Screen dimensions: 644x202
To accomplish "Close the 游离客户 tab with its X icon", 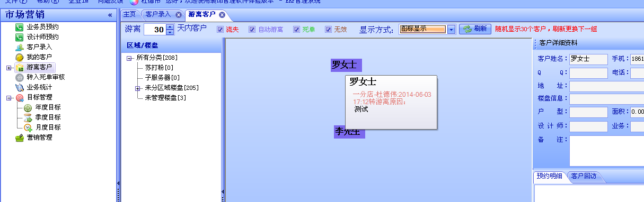I will (222, 15).
